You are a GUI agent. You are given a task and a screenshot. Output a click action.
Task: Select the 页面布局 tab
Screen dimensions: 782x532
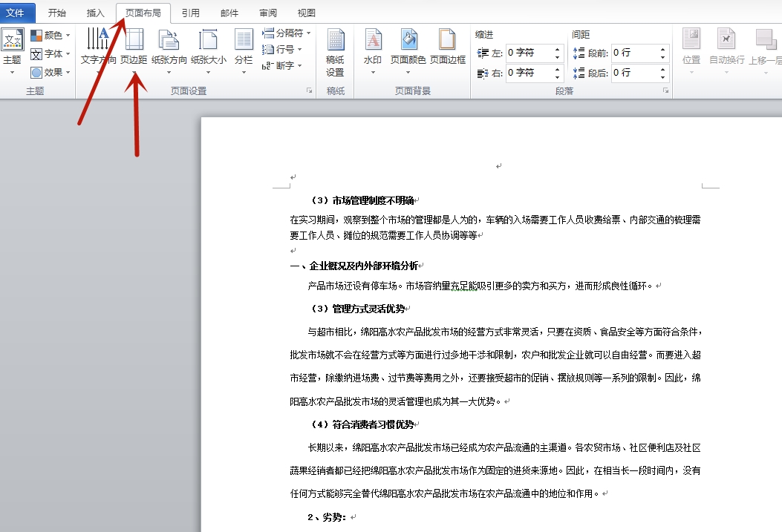coord(143,13)
